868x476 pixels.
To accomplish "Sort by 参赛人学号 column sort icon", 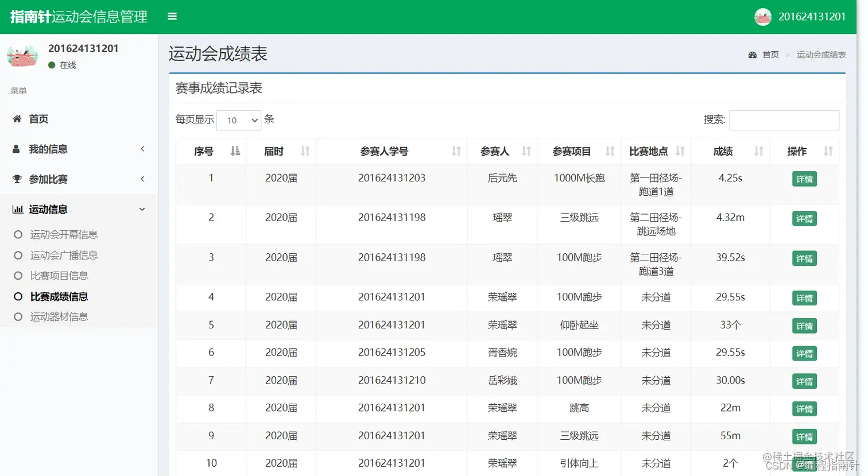I will click(456, 151).
